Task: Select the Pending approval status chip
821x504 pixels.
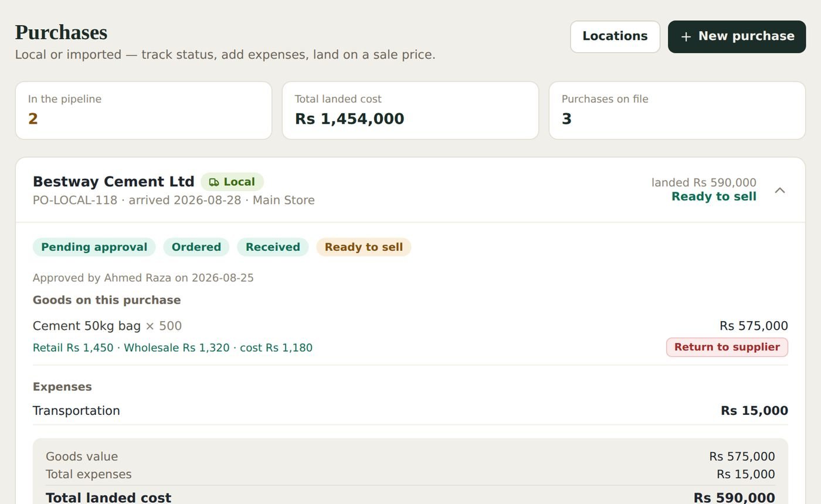Action: click(x=94, y=247)
